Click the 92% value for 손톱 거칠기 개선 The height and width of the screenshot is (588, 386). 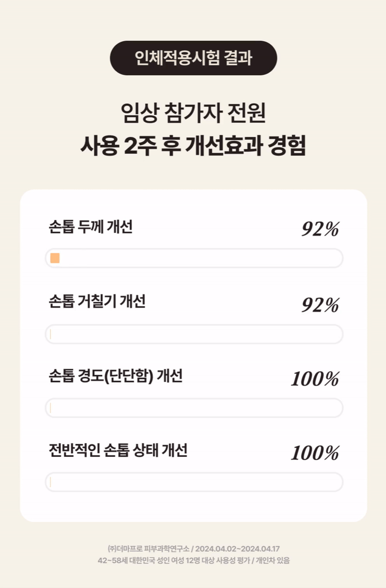pos(320,305)
